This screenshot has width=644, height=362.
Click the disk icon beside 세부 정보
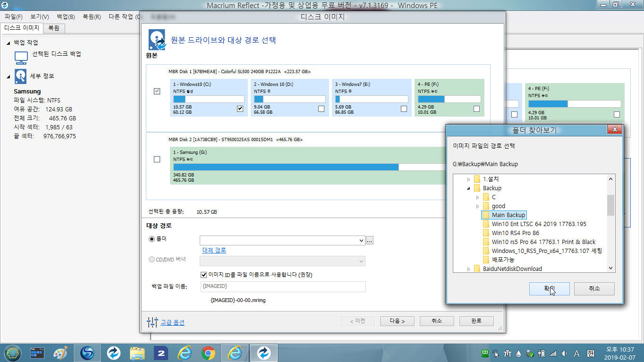point(21,76)
